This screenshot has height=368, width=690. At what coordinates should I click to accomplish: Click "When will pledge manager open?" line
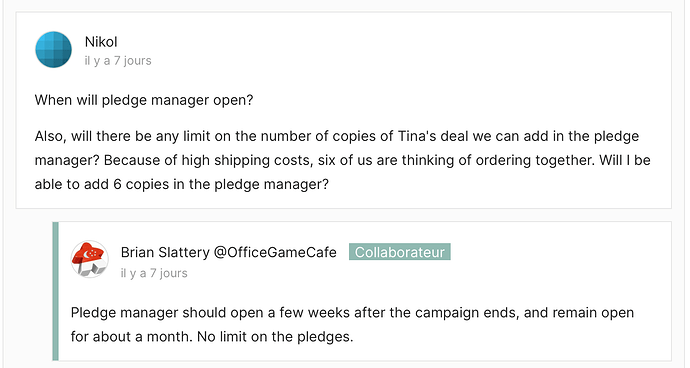(x=144, y=100)
